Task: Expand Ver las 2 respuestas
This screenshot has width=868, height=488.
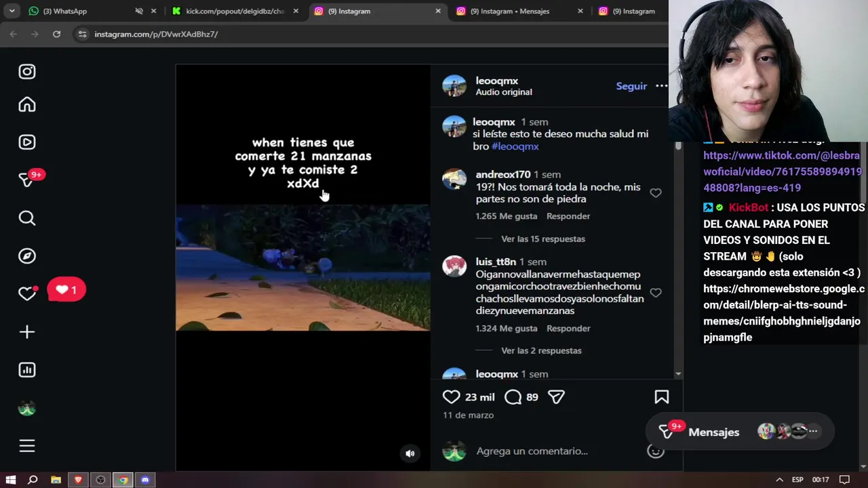Action: coord(541,350)
